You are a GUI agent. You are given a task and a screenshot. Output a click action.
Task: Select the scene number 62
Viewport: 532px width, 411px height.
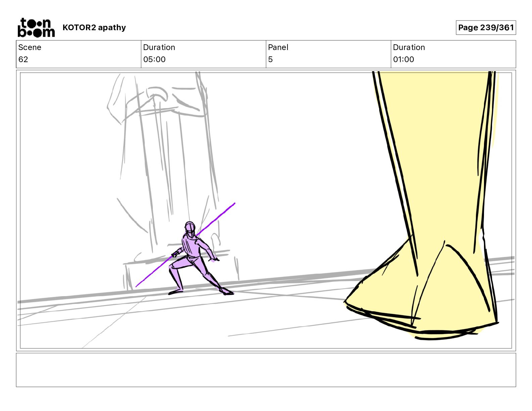point(23,59)
